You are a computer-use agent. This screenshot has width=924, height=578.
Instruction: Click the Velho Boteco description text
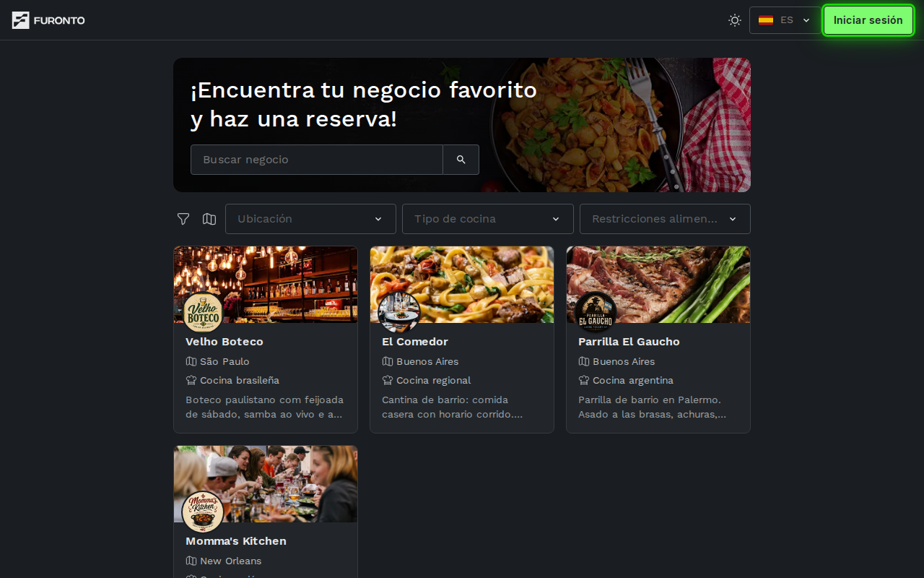click(265, 407)
